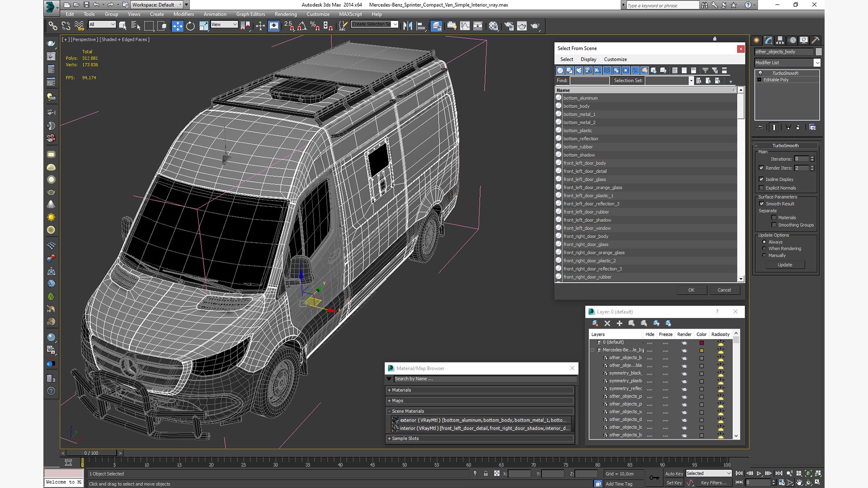
Task: Toggle Display Geometry filter in Select From Scene
Action: [x=560, y=70]
